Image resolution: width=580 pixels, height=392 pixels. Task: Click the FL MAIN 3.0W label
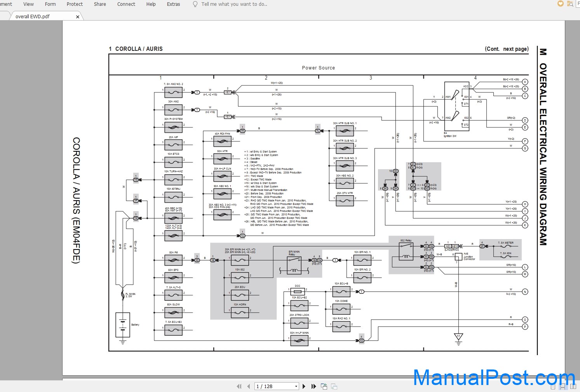coord(130,295)
